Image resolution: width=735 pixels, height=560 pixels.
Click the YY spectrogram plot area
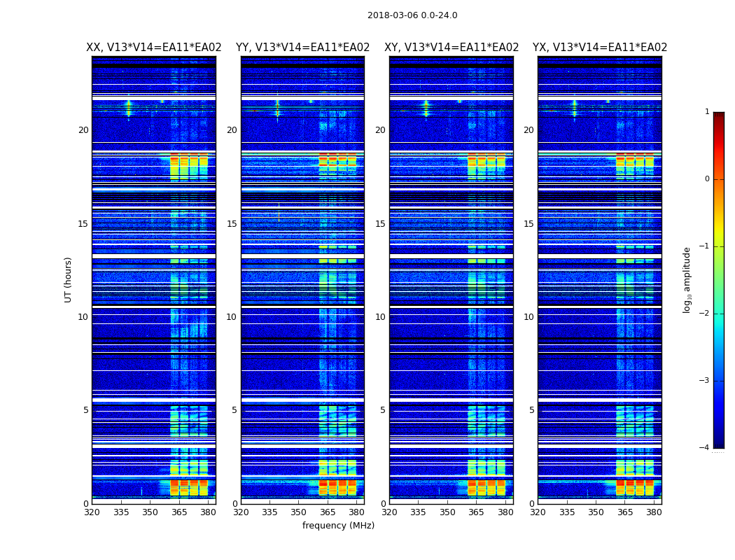click(x=302, y=280)
